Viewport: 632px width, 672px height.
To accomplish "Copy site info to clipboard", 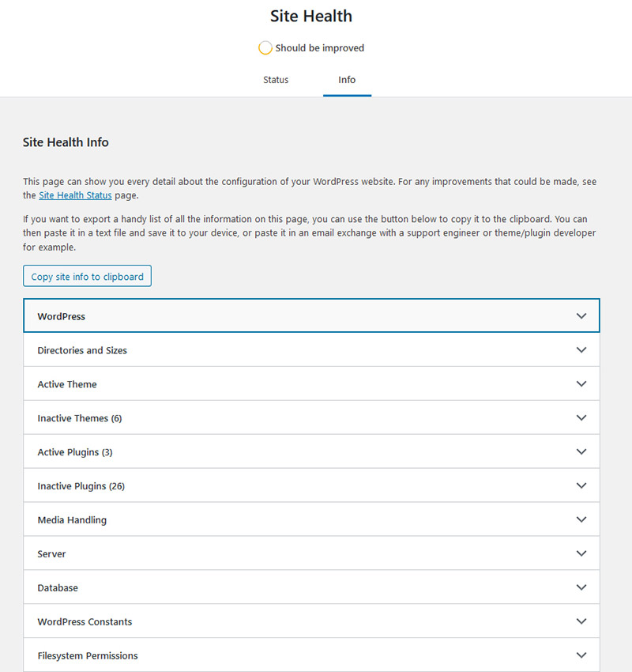I will pos(87,276).
